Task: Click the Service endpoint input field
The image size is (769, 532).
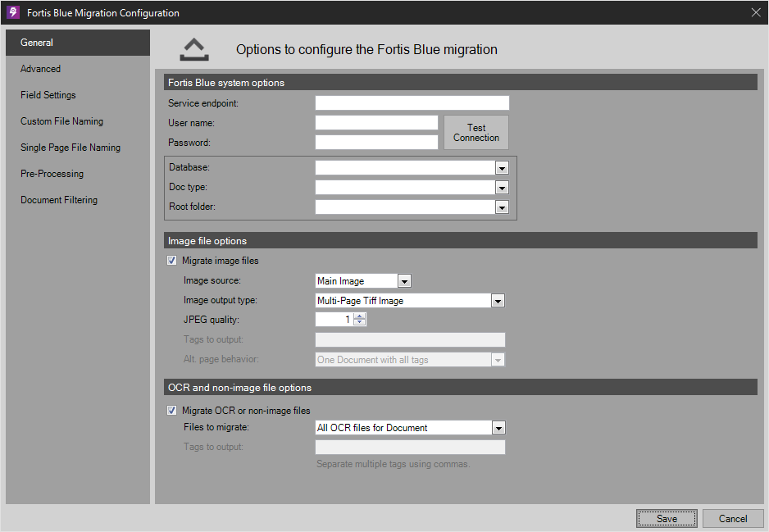Action: (412, 103)
